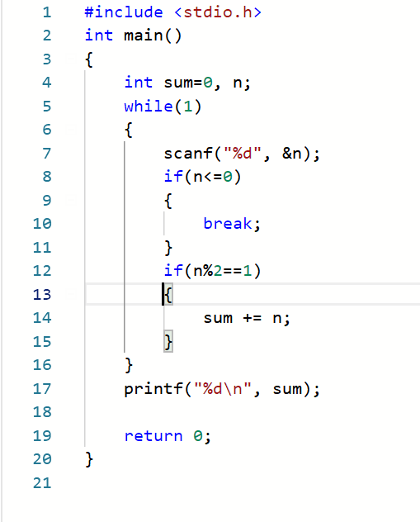Select line number 21 in the gutter
The width and height of the screenshot is (420, 522).
point(42,483)
